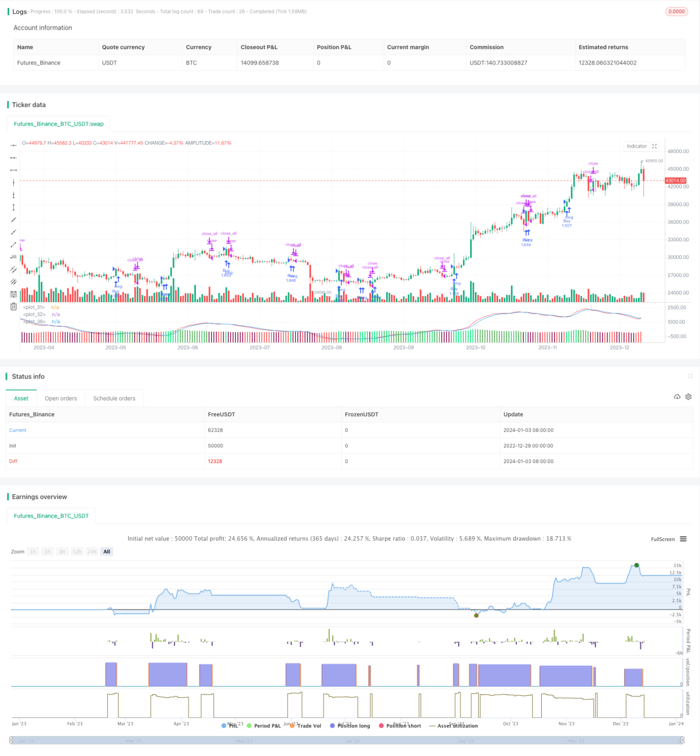Open the Schedule orders tab
Viewport: 700px width, 756px height.
click(114, 398)
